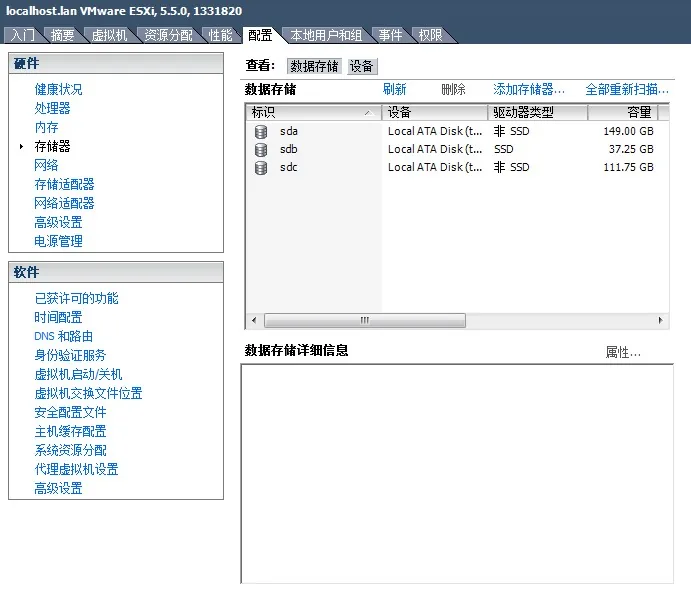
Task: Click the scrollbar left arrow
Action: pyautogui.click(x=254, y=320)
